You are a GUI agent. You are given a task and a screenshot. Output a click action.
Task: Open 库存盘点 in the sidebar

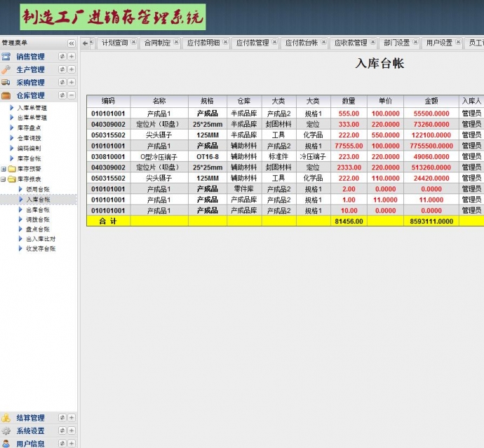tap(29, 128)
